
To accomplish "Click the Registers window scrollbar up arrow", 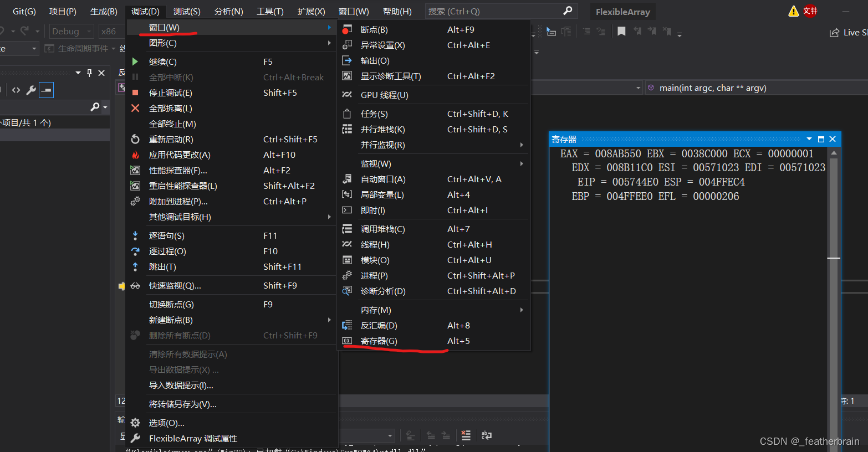I will tap(834, 152).
